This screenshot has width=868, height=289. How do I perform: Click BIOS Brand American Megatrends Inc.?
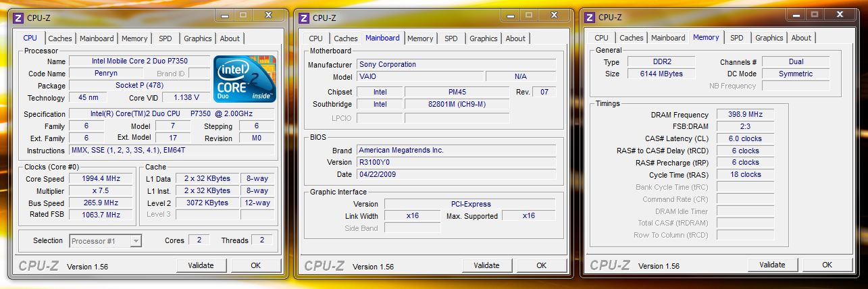click(456, 150)
